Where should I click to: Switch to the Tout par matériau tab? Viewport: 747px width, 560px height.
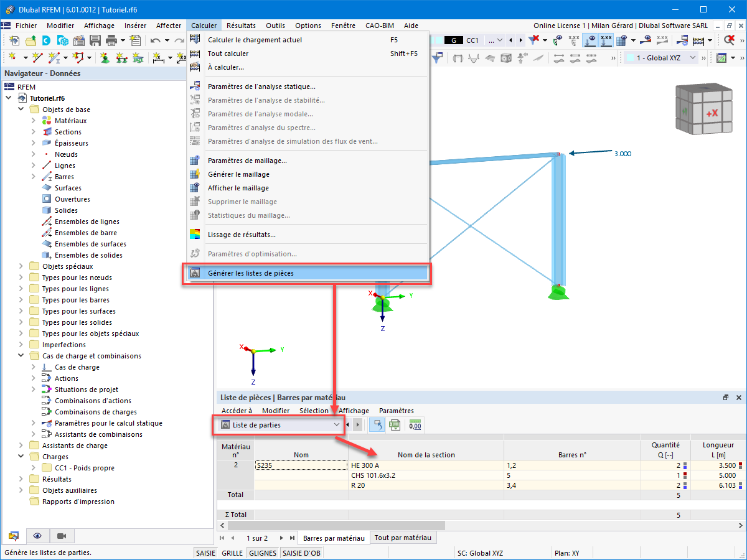click(403, 537)
